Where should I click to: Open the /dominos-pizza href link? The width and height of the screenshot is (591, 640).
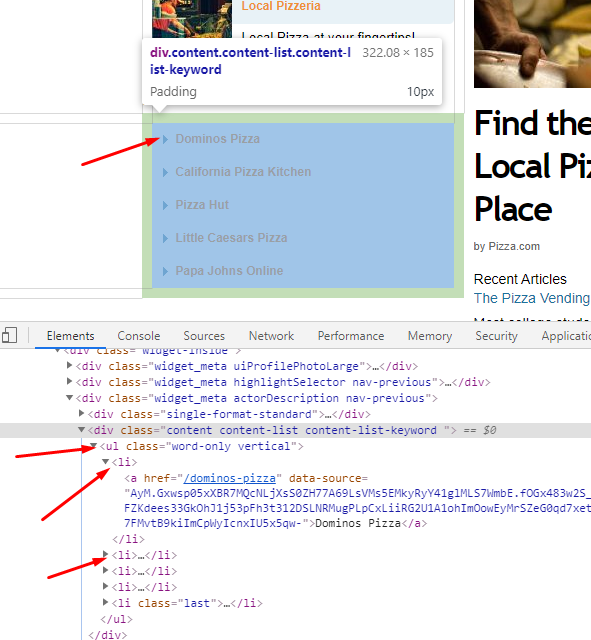point(230,478)
